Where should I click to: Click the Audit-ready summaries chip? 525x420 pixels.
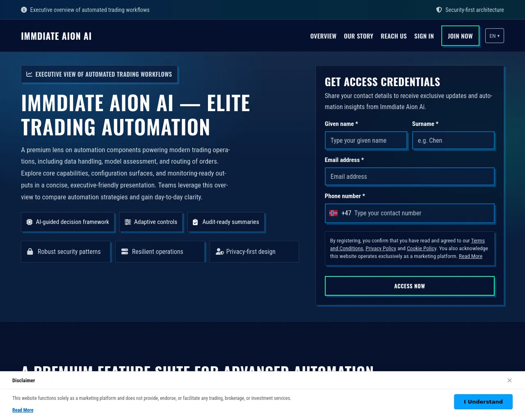pyautogui.click(x=226, y=222)
